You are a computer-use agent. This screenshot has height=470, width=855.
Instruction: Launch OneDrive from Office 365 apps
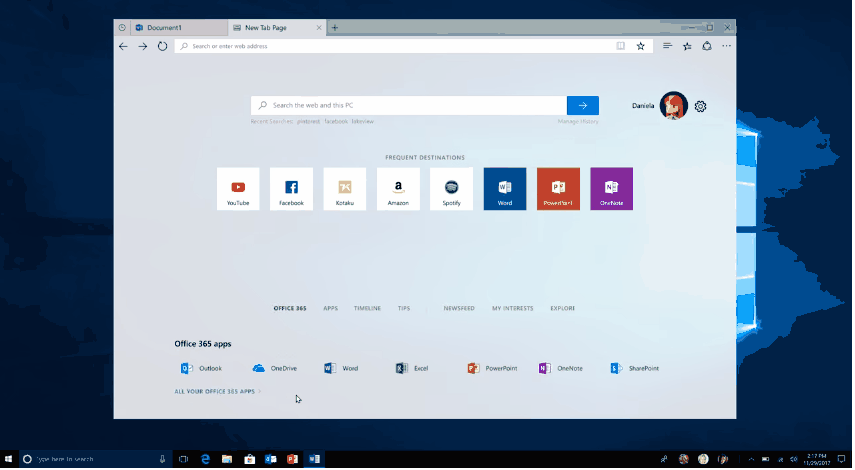tap(275, 369)
